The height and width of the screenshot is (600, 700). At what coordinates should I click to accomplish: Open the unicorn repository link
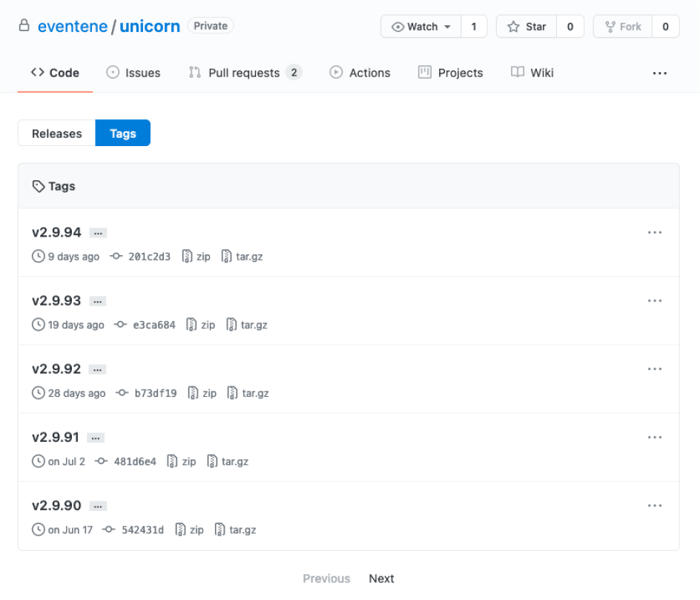click(150, 27)
